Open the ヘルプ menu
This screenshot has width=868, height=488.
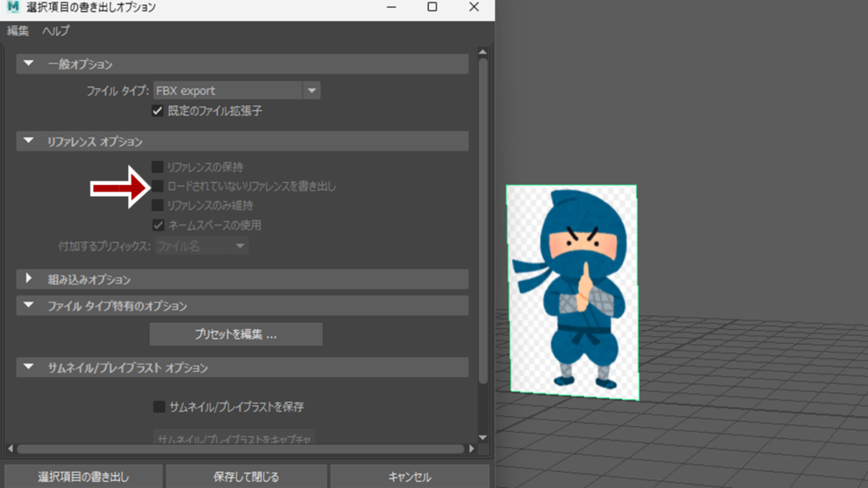(56, 31)
